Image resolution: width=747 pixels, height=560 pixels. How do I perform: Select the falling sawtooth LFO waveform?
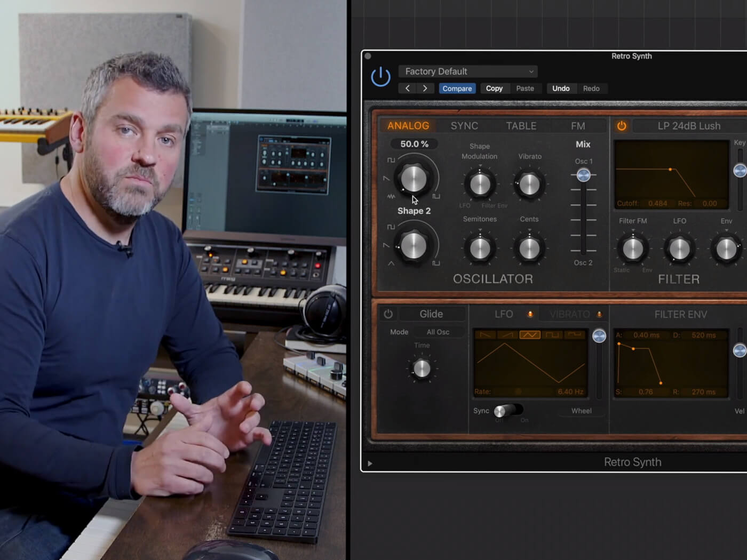point(485,334)
